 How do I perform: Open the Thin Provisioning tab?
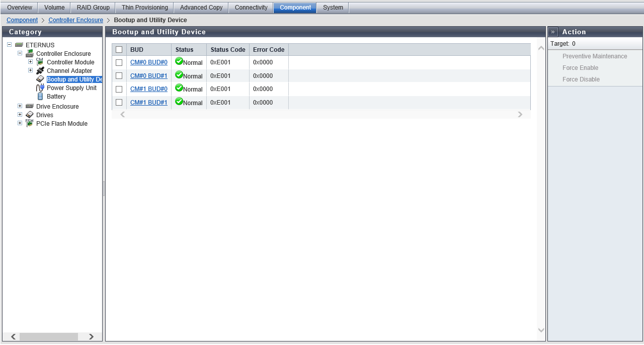point(145,8)
